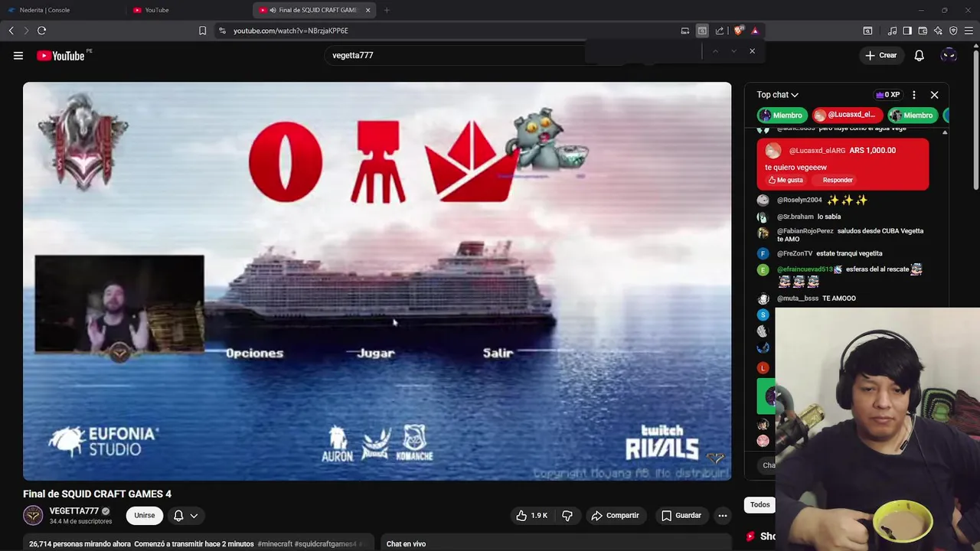This screenshot has height=551, width=980.
Task: Select the first Miembro ticker chip
Action: tap(781, 115)
